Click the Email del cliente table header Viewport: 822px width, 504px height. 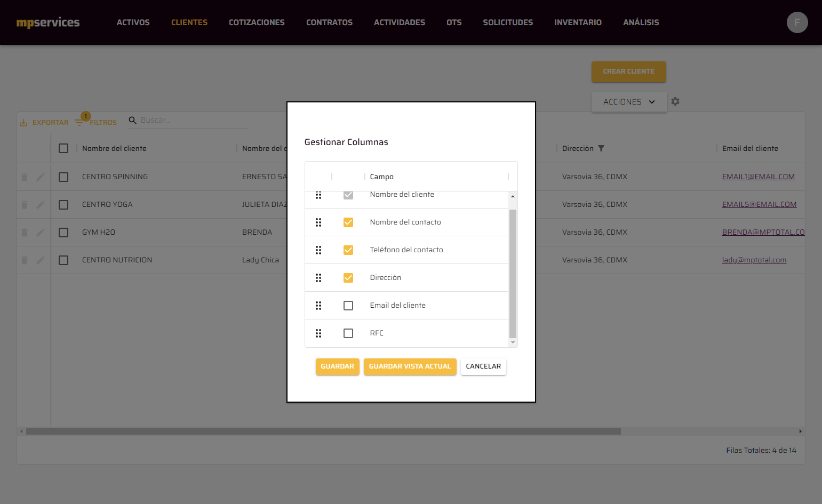750,148
